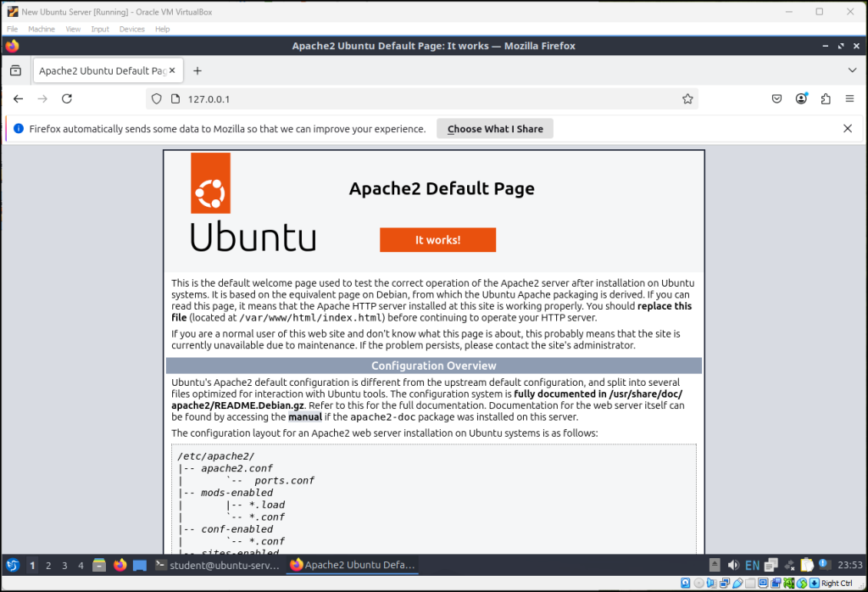Click the /etc/apache2/ line in config tree
The width and height of the screenshot is (868, 592).
[x=216, y=456]
